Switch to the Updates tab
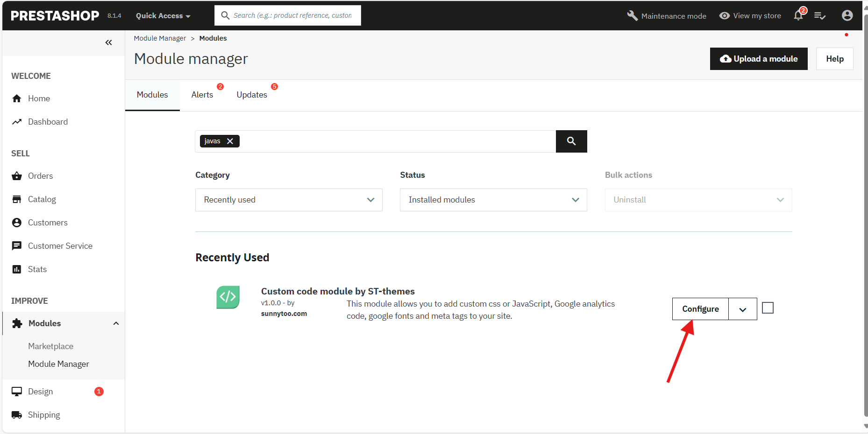868x434 pixels. [252, 95]
